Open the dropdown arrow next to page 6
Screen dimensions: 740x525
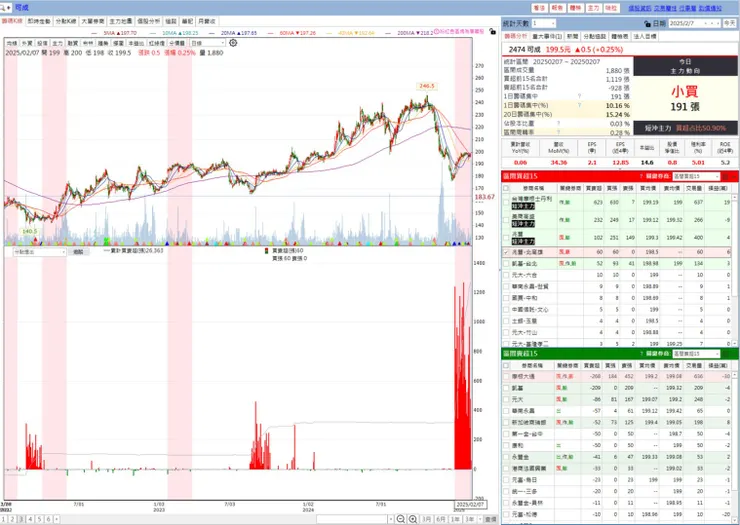pos(57,519)
